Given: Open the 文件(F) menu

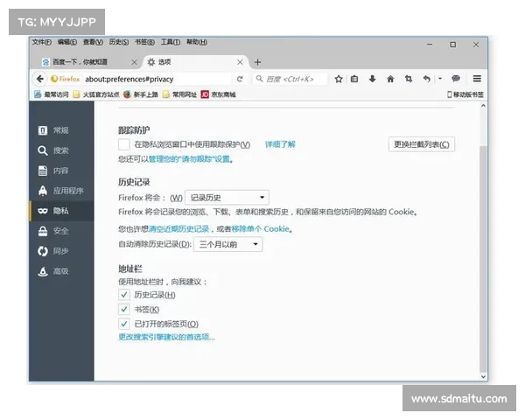Looking at the screenshot, I should click(x=42, y=42).
